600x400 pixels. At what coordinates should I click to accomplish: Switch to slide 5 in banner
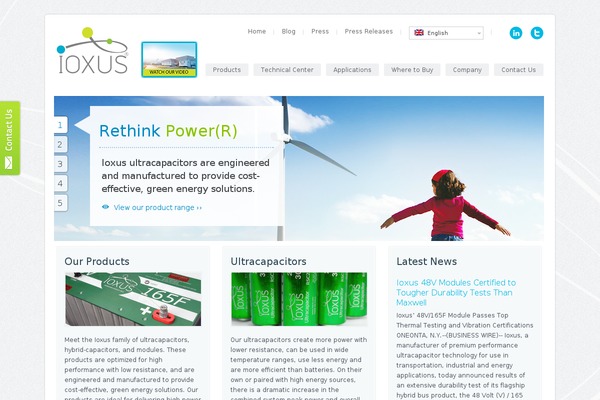pos(60,203)
